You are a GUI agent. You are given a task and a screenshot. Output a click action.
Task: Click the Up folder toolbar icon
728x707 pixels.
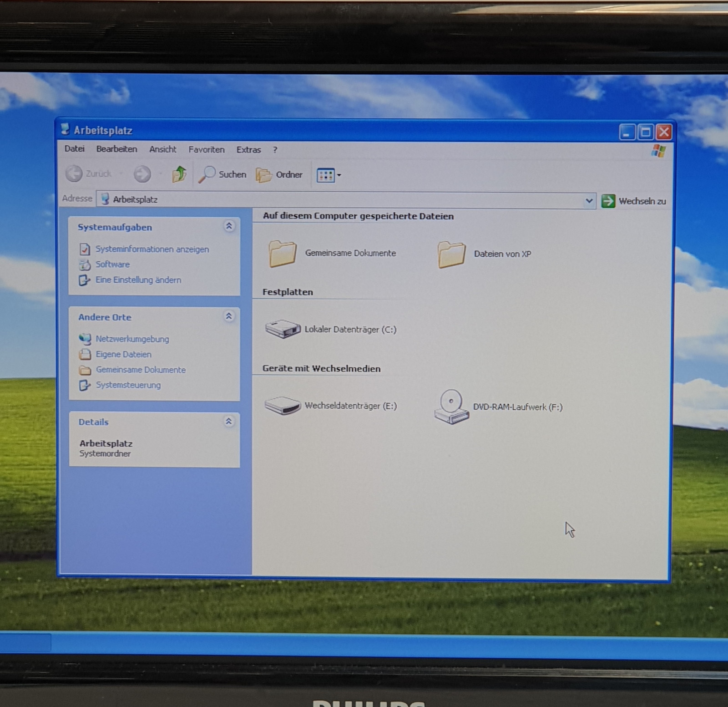179,174
